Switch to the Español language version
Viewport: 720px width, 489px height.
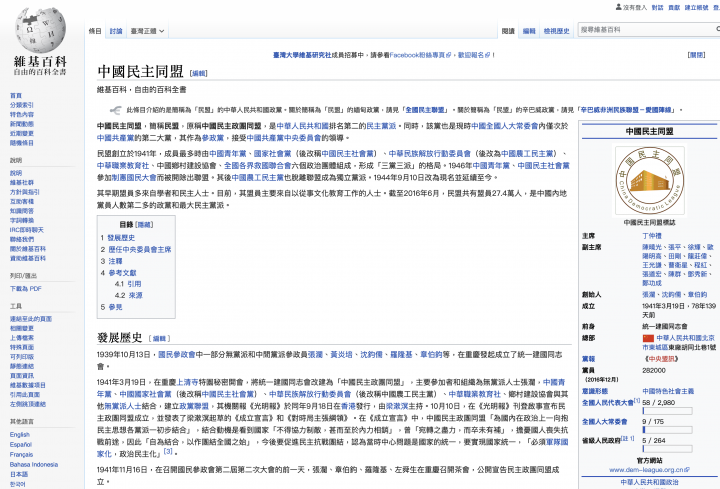pyautogui.click(x=21, y=445)
